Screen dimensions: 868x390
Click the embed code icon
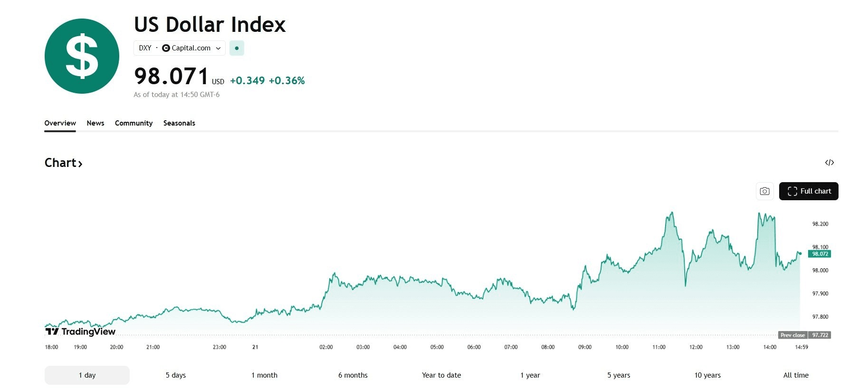[x=830, y=163]
